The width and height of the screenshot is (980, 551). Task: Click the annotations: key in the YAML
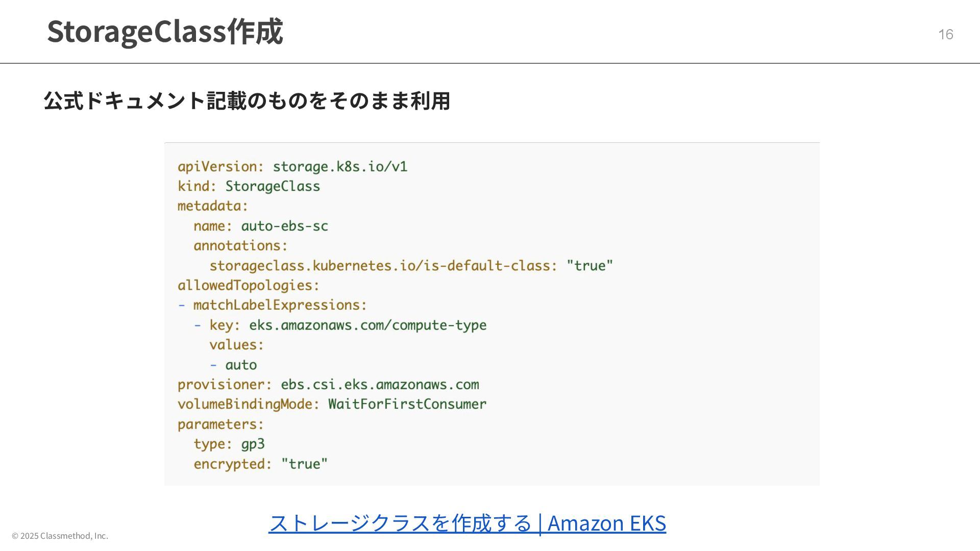240,246
